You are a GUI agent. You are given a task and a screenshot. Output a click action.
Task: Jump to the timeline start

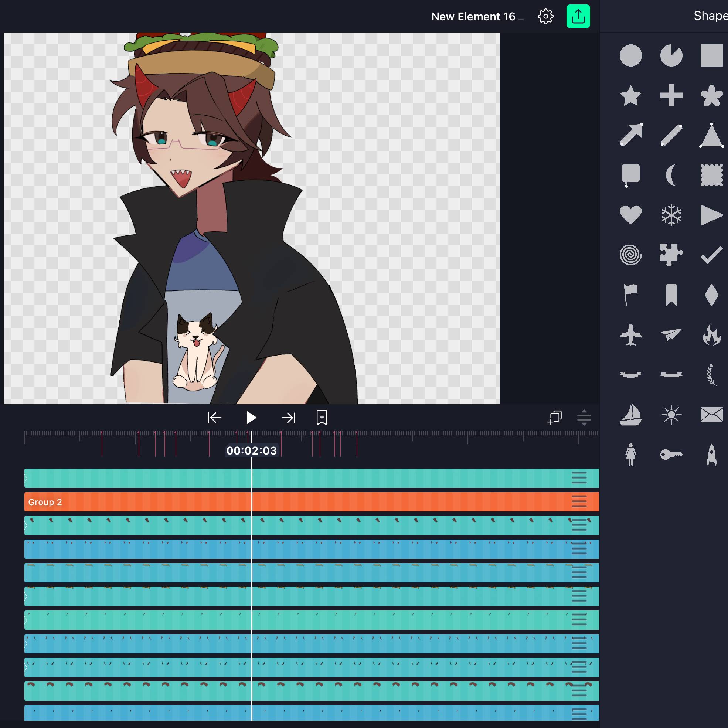[214, 418]
